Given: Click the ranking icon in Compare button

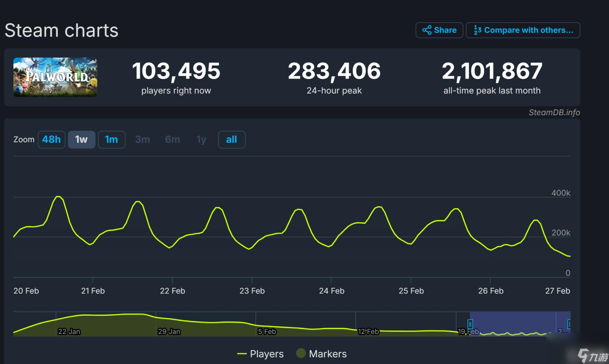Looking at the screenshot, I should tap(477, 30).
